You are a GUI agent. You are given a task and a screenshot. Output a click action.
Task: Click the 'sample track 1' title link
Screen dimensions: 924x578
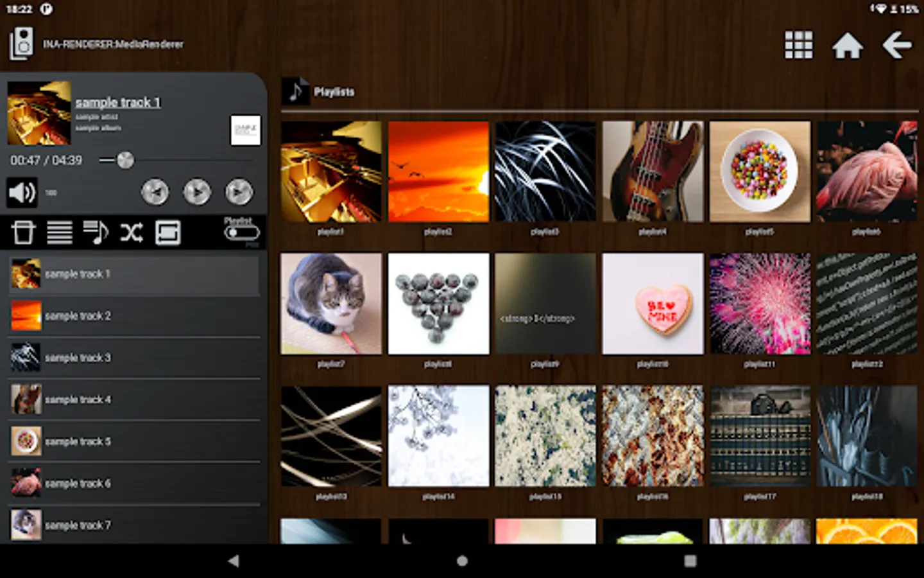click(x=118, y=102)
